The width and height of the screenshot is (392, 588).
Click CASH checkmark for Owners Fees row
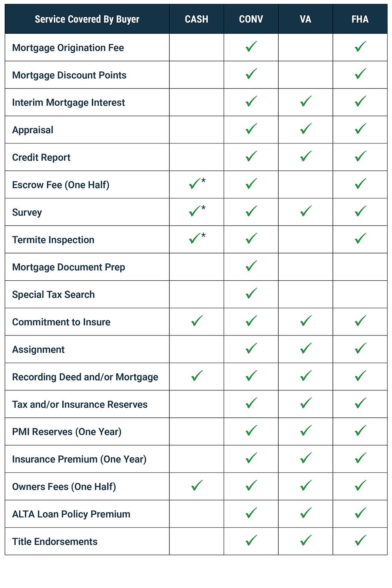(197, 485)
